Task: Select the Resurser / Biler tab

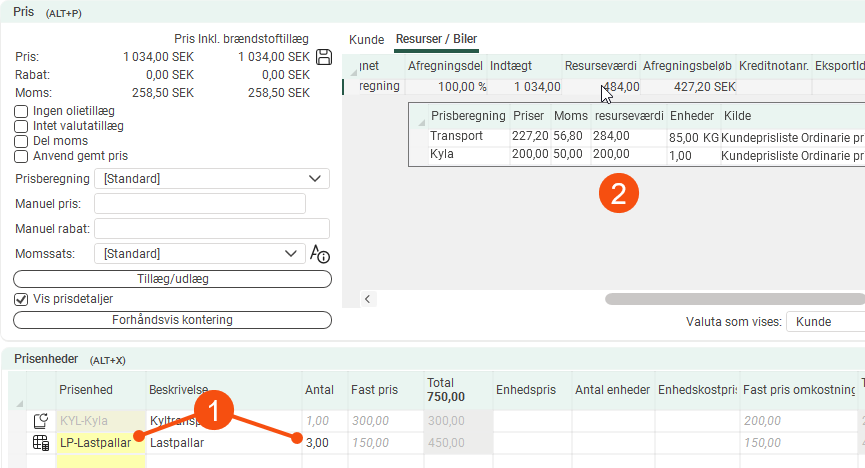Action: point(436,39)
